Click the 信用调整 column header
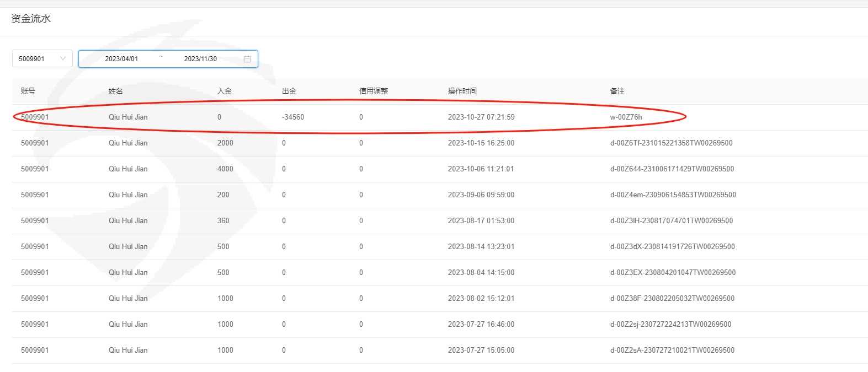The width and height of the screenshot is (868, 372). 374,91
